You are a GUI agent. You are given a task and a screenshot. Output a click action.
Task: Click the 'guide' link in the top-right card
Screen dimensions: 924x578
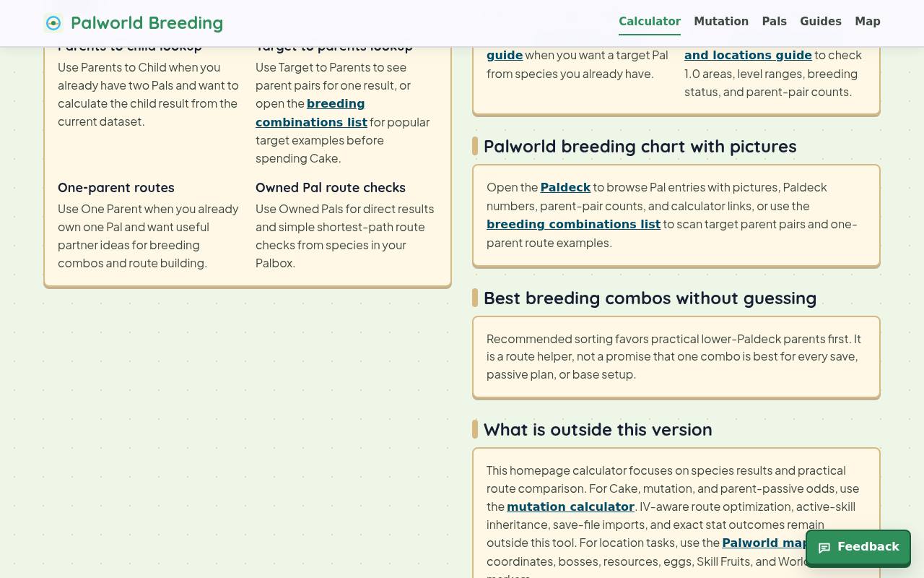(505, 55)
